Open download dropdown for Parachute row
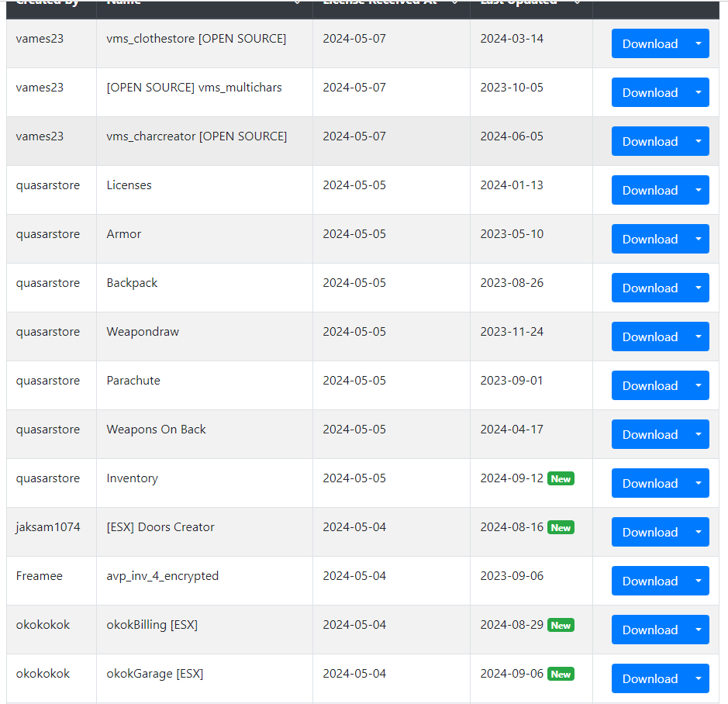 pyautogui.click(x=699, y=385)
